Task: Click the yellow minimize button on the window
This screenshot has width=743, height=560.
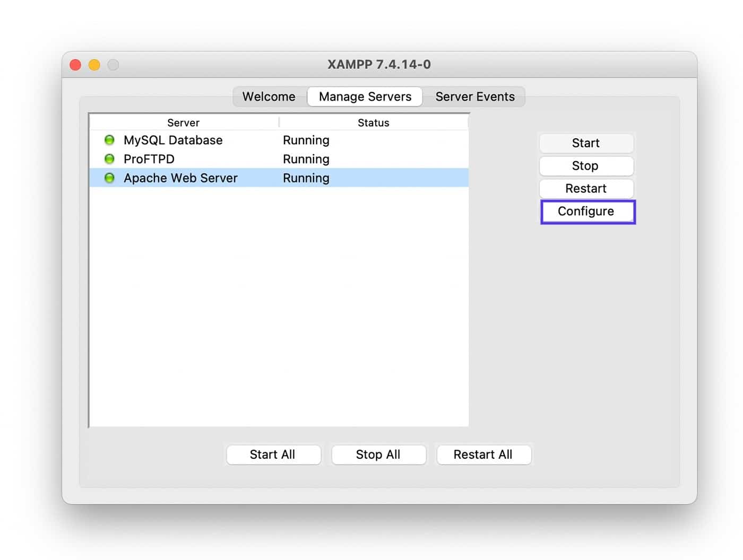Action: click(x=94, y=64)
